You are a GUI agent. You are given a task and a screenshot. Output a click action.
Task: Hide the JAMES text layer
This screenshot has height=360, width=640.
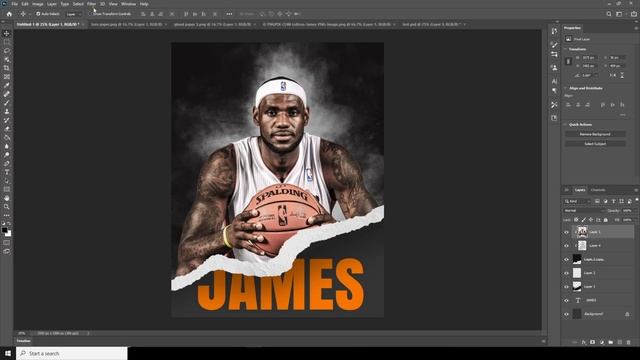tap(566, 300)
